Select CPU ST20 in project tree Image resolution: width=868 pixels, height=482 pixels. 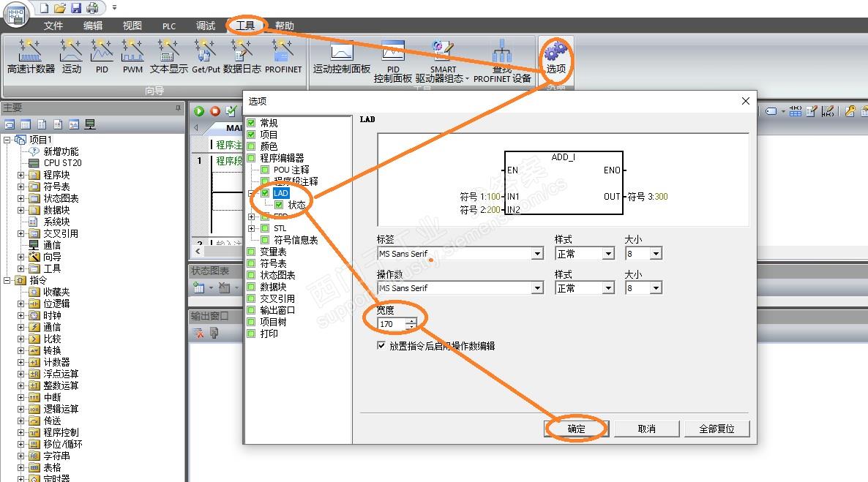(62, 162)
